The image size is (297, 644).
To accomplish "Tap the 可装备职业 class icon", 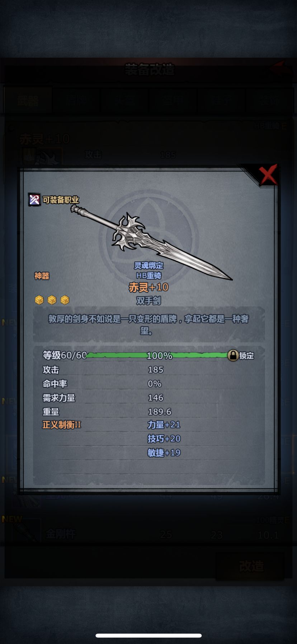I will pos(34,199).
